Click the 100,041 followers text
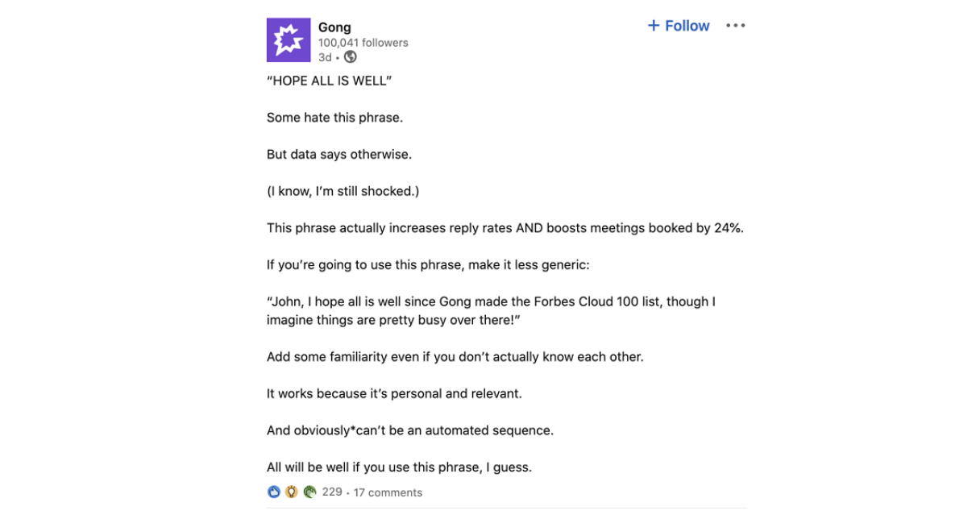 point(363,43)
